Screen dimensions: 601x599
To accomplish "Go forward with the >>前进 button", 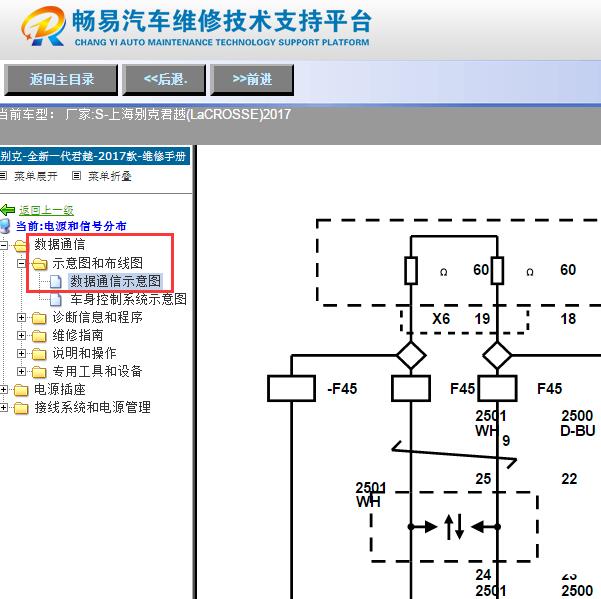I will pyautogui.click(x=252, y=79).
